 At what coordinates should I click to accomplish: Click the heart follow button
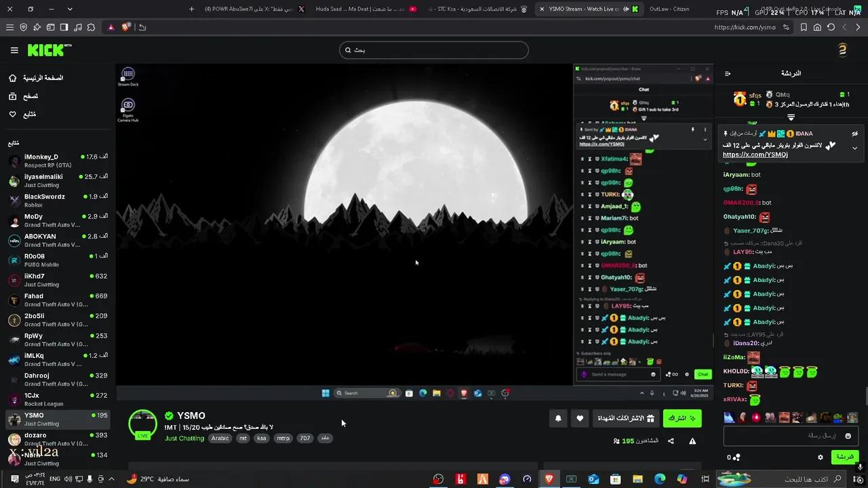(x=580, y=419)
